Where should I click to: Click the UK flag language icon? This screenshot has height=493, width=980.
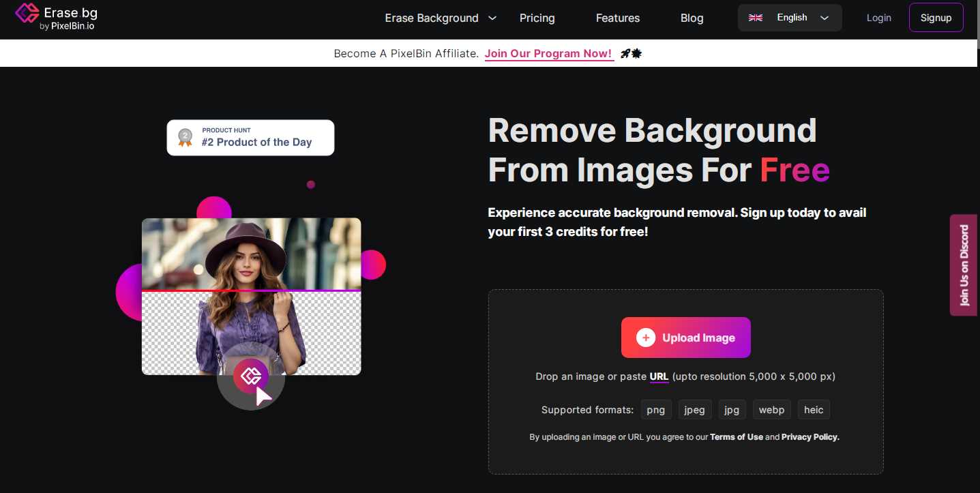(x=756, y=18)
